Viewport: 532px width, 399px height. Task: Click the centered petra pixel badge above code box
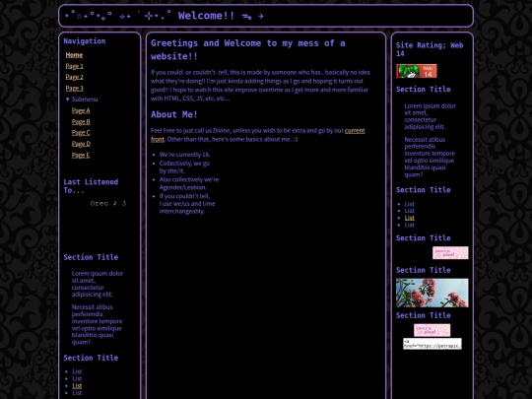(432, 330)
